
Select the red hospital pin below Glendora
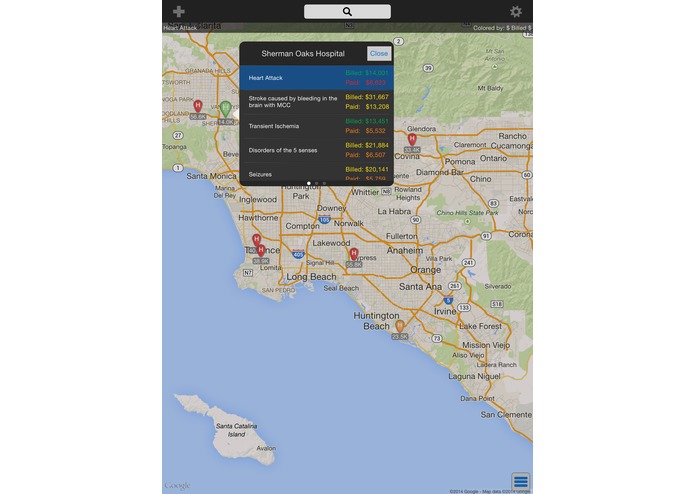click(412, 140)
